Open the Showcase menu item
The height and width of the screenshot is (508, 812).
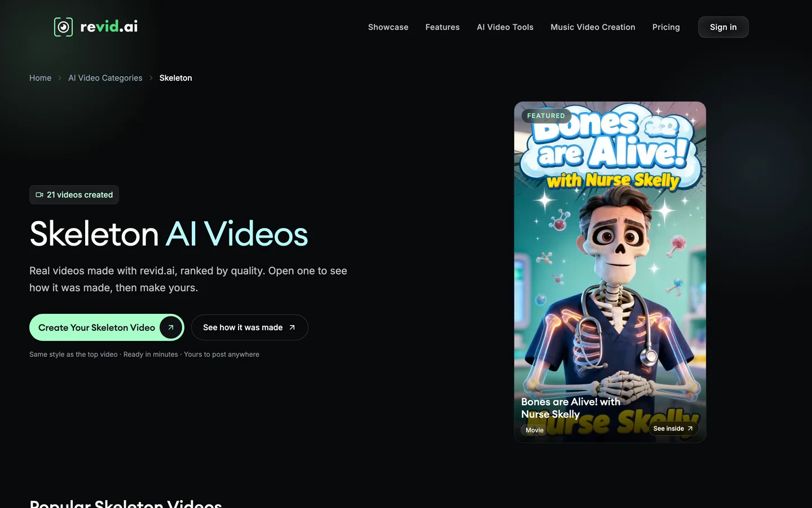[388, 27]
